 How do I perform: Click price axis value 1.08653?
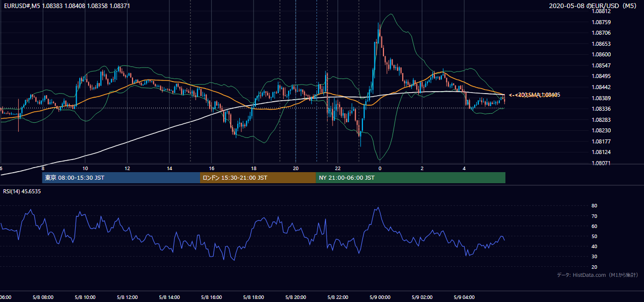601,44
